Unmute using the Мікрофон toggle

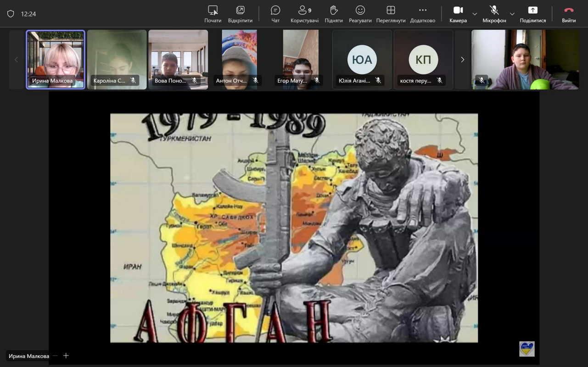pyautogui.click(x=494, y=14)
